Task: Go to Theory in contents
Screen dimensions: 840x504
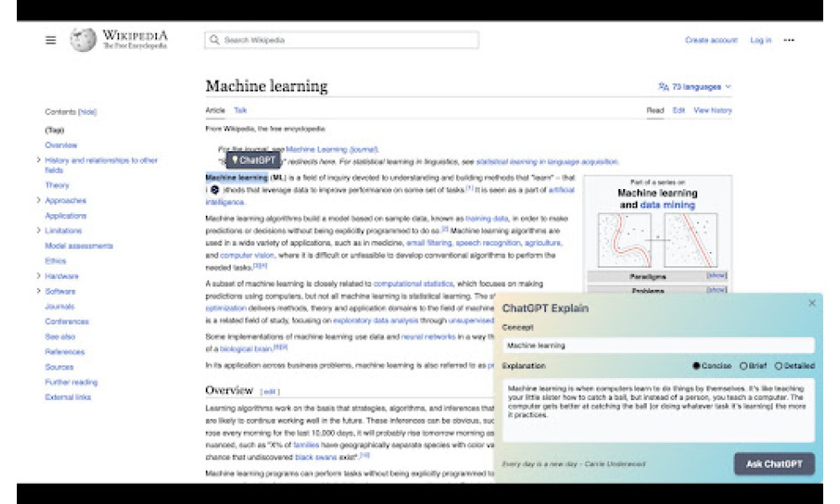Action: coord(57,186)
